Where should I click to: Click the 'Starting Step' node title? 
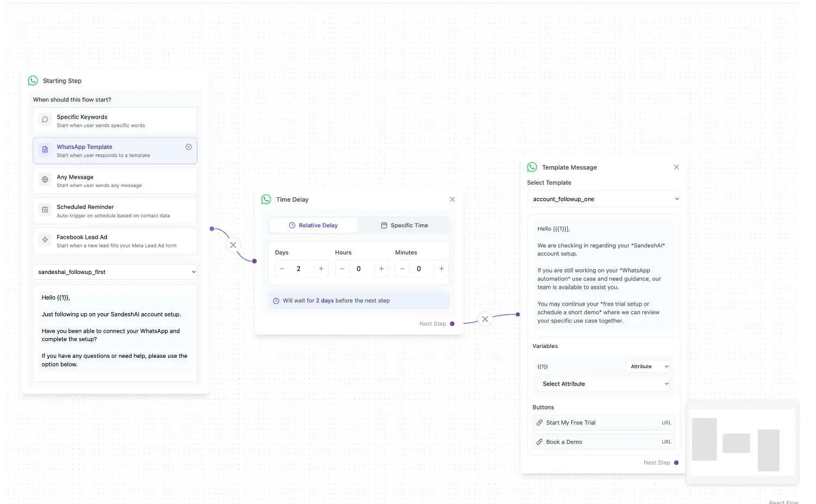click(62, 81)
